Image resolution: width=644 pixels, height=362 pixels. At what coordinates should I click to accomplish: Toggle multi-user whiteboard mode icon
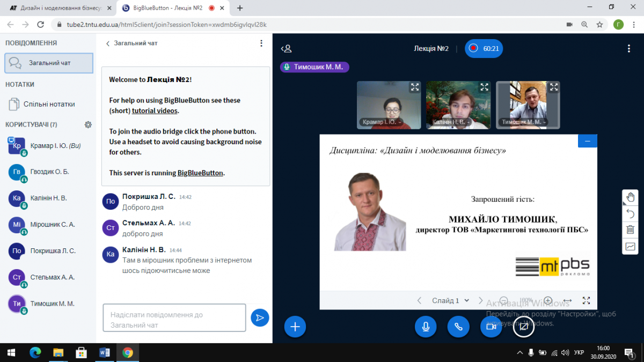click(630, 247)
